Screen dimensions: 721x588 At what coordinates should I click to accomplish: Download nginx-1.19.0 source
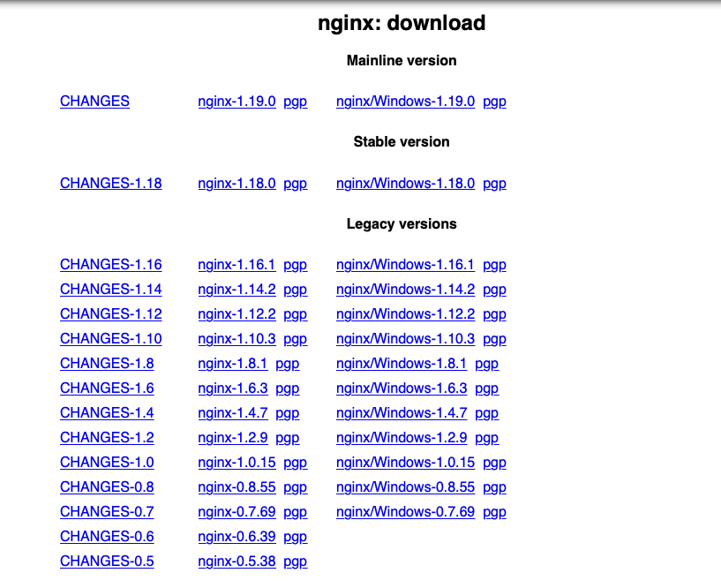point(237,102)
